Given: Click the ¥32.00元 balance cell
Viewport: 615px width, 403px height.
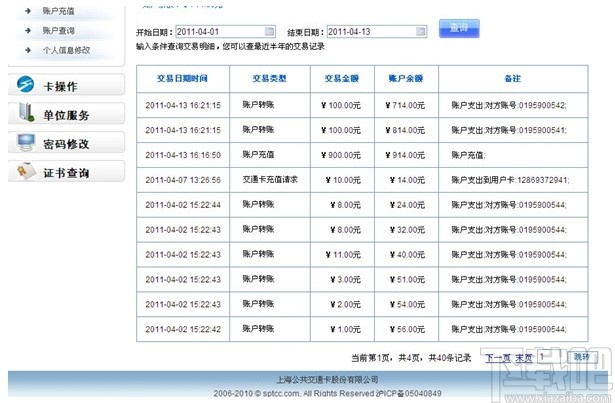Looking at the screenshot, I should click(x=408, y=230).
